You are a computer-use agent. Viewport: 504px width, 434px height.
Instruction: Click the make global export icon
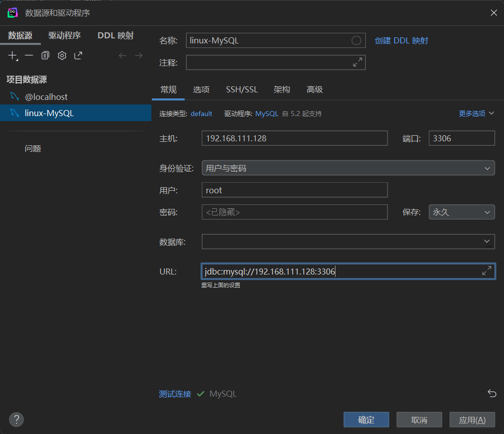click(78, 56)
